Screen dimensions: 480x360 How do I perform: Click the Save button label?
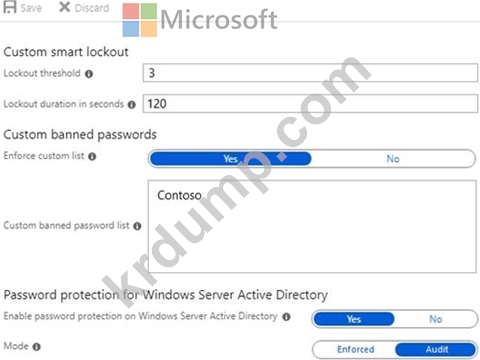coord(31,8)
